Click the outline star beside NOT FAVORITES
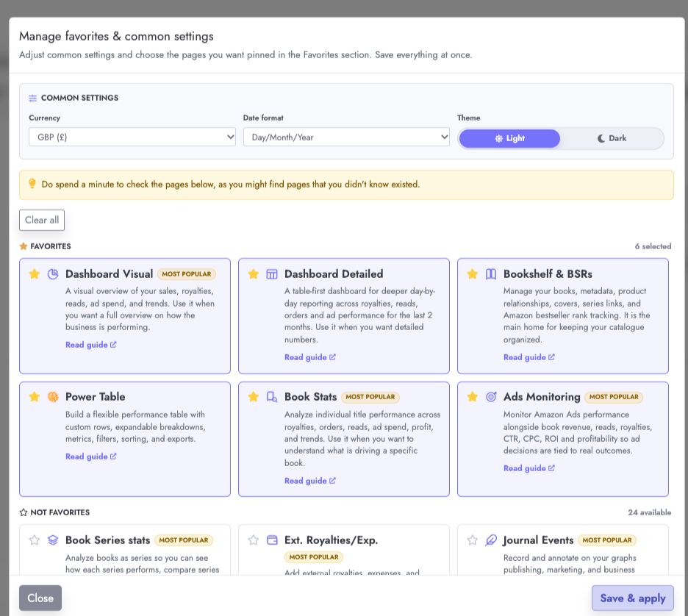The width and height of the screenshot is (688, 616). click(x=24, y=512)
